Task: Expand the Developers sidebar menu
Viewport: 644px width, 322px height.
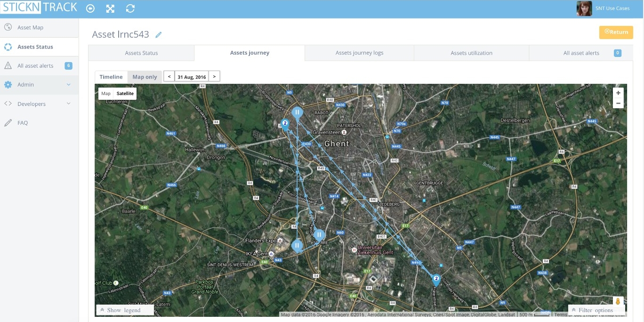Action: tap(39, 104)
